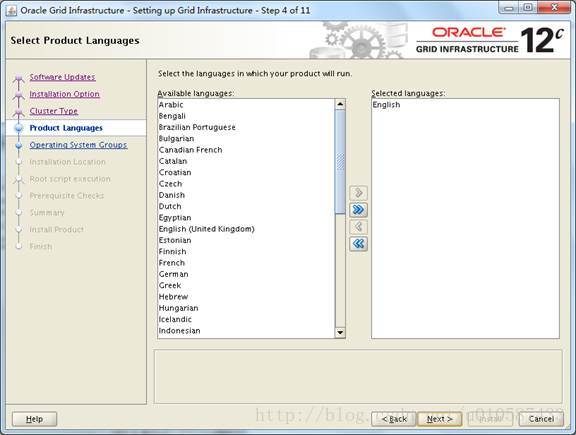Click the add selected language arrow button
Image resolution: width=576 pixels, height=435 pixels.
tap(358, 193)
